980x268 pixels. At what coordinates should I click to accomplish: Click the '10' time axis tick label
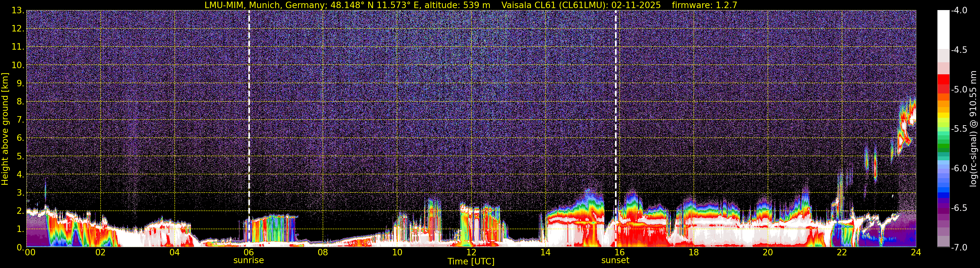(397, 252)
